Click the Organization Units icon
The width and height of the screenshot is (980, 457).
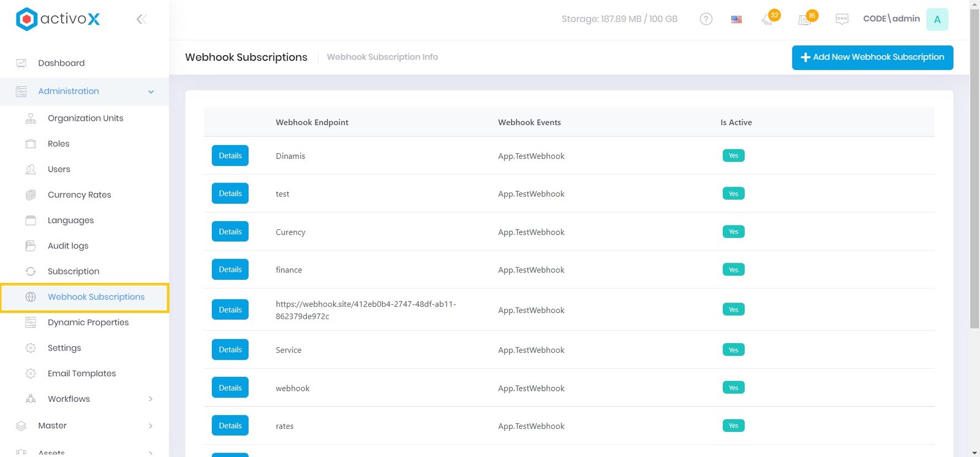[31, 118]
